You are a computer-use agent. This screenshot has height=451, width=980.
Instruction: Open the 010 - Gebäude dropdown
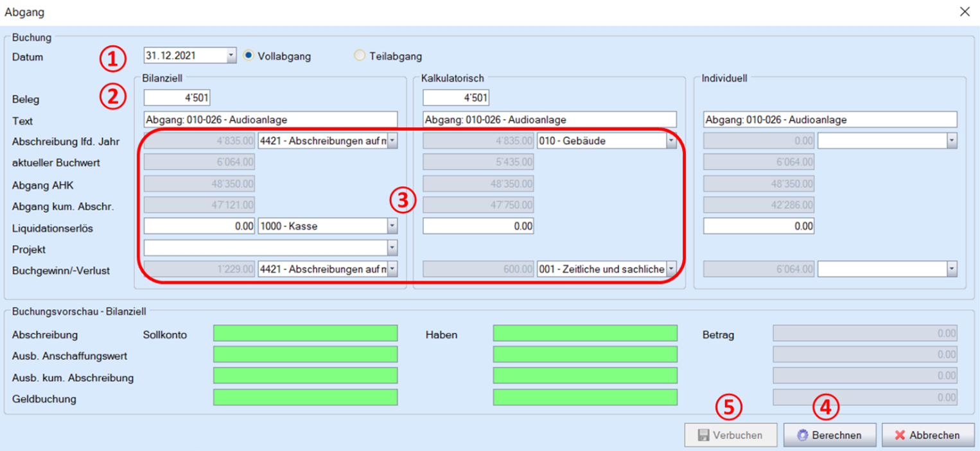pyautogui.click(x=671, y=141)
